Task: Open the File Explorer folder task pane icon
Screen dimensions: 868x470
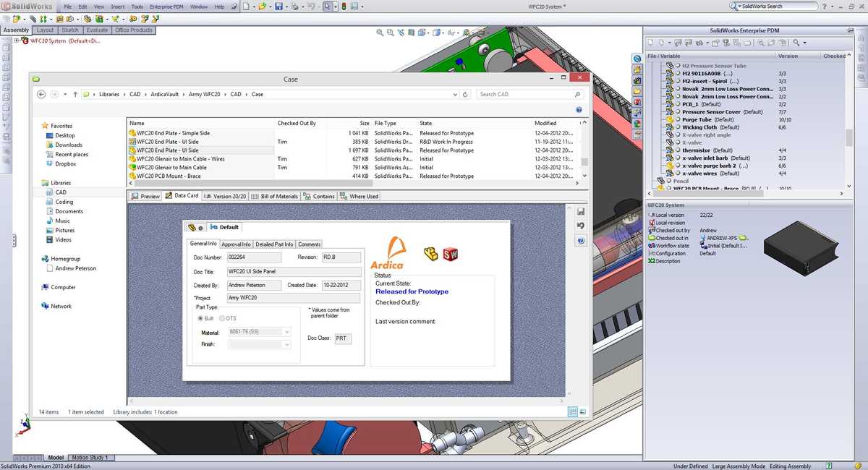Action: [x=637, y=91]
